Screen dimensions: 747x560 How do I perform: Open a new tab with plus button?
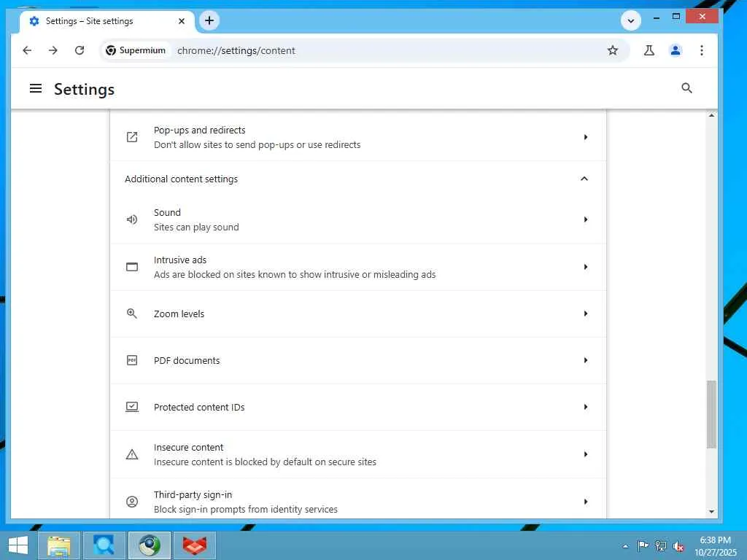(x=209, y=20)
